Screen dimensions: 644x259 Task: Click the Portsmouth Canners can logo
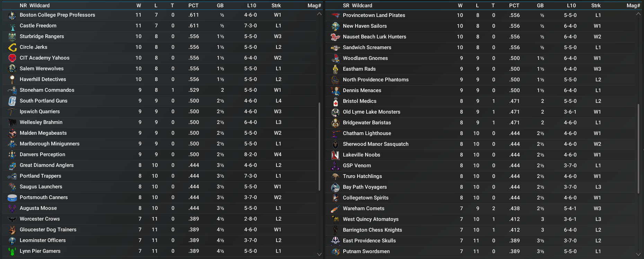pyautogui.click(x=12, y=198)
